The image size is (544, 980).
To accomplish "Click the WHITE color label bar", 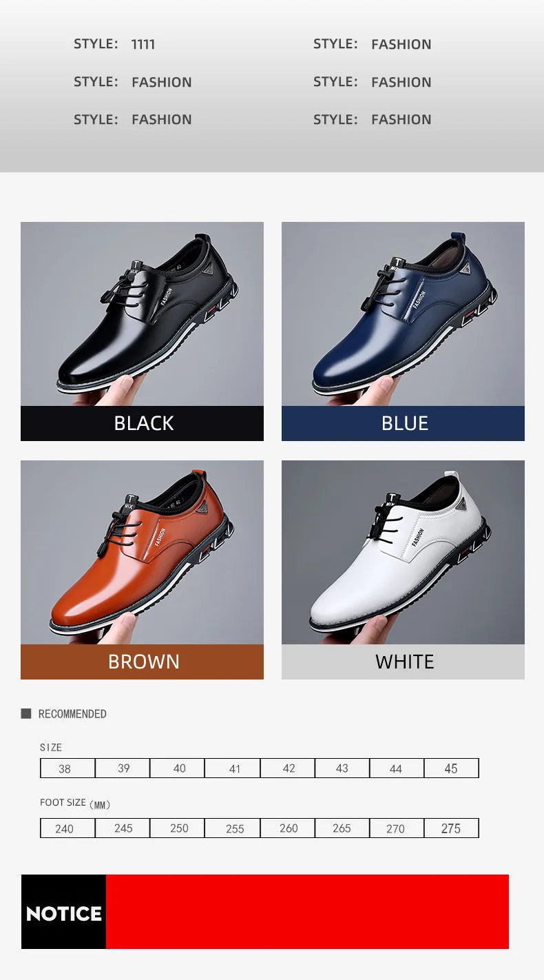I will (x=403, y=662).
